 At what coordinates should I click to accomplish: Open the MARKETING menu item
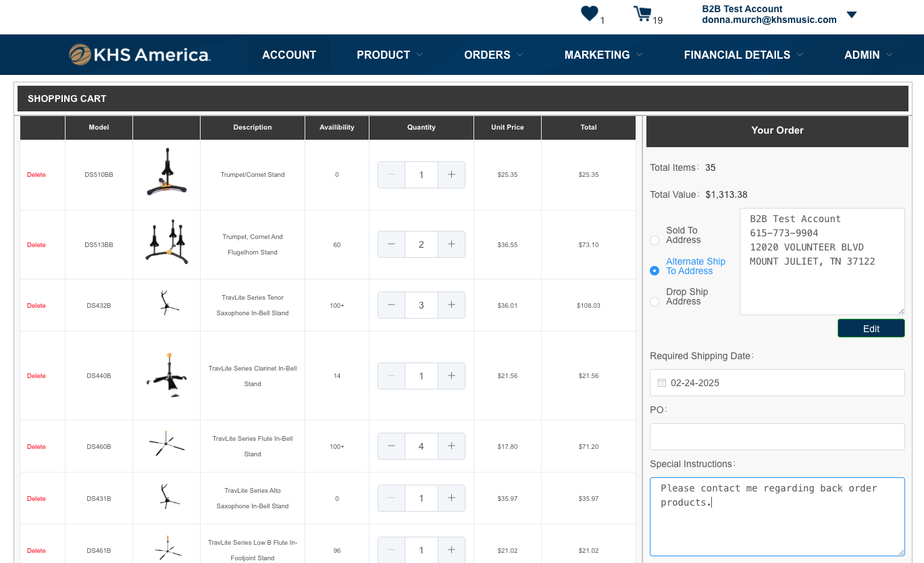click(603, 55)
